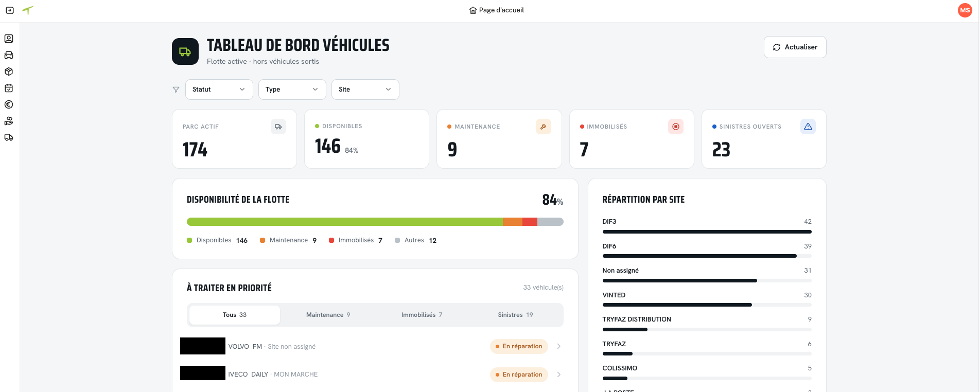Viewport: 980px width, 392px height.
Task: Click the orange Maintenance bar segment
Action: pyautogui.click(x=513, y=222)
